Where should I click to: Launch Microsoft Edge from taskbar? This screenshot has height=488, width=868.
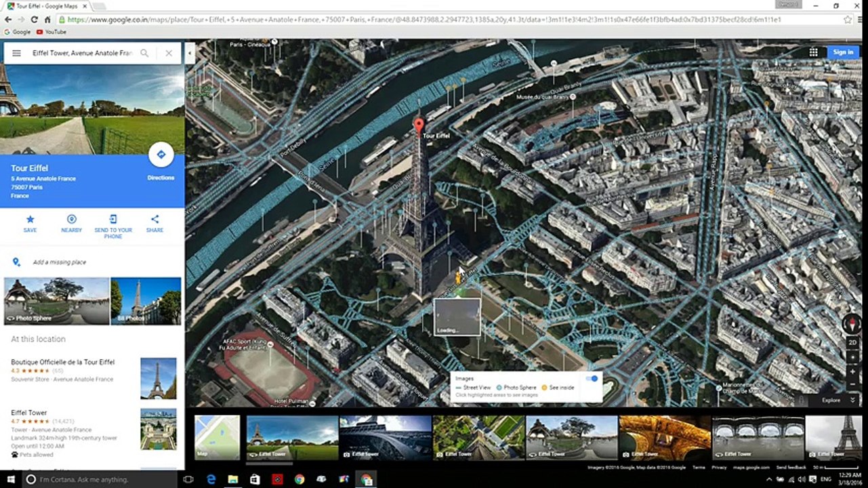pos(211,479)
